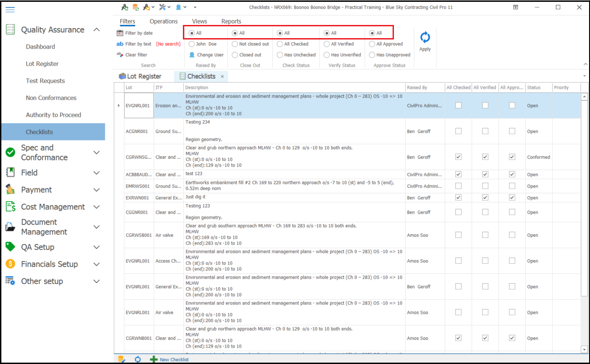Select the Not closed out radio button
This screenshot has height=364, width=590.
[x=235, y=44]
